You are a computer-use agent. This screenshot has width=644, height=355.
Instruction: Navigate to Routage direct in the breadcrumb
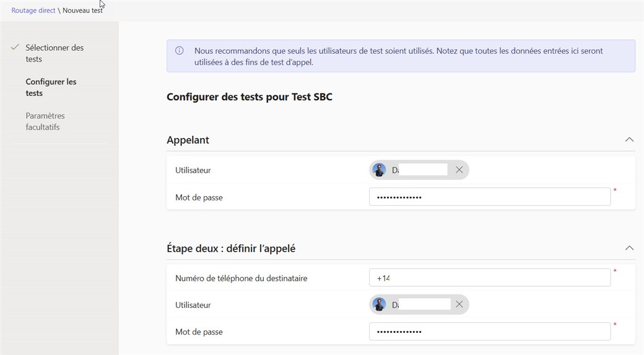tap(33, 11)
